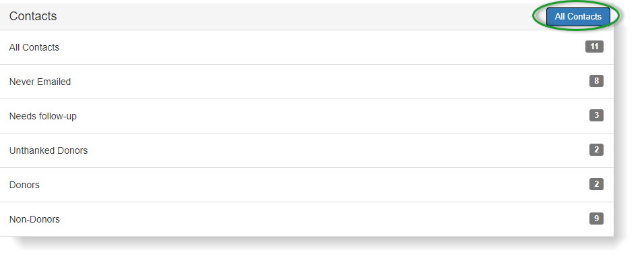Click the 11 count badge for All Contacts
Screen dimensions: 644x261
click(x=594, y=47)
